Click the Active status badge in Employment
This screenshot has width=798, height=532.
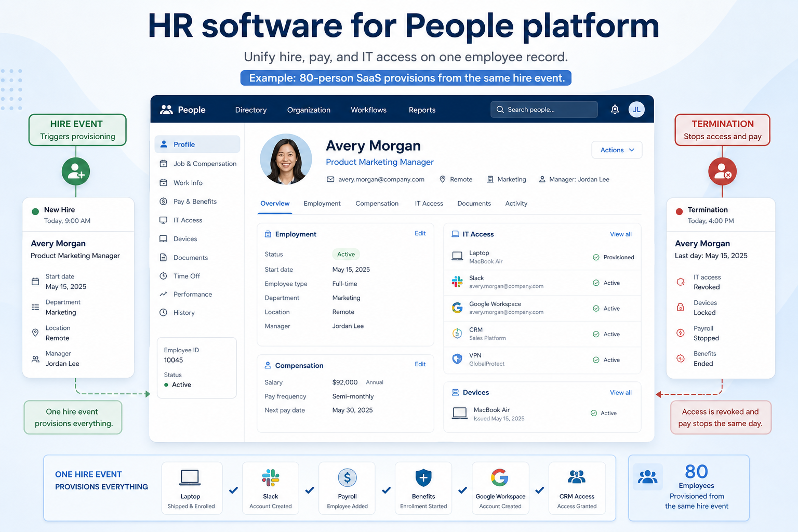coord(346,255)
